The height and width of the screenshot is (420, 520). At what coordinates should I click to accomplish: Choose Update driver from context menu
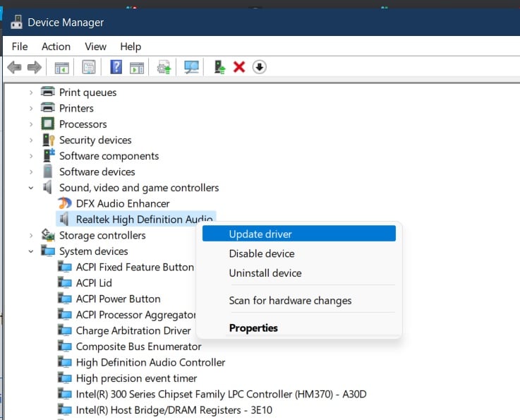click(298, 234)
